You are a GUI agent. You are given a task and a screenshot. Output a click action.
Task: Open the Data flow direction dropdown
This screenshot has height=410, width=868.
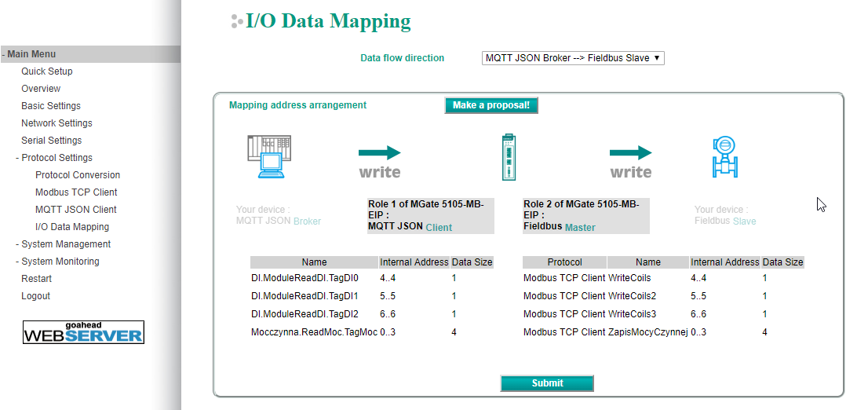tap(573, 58)
